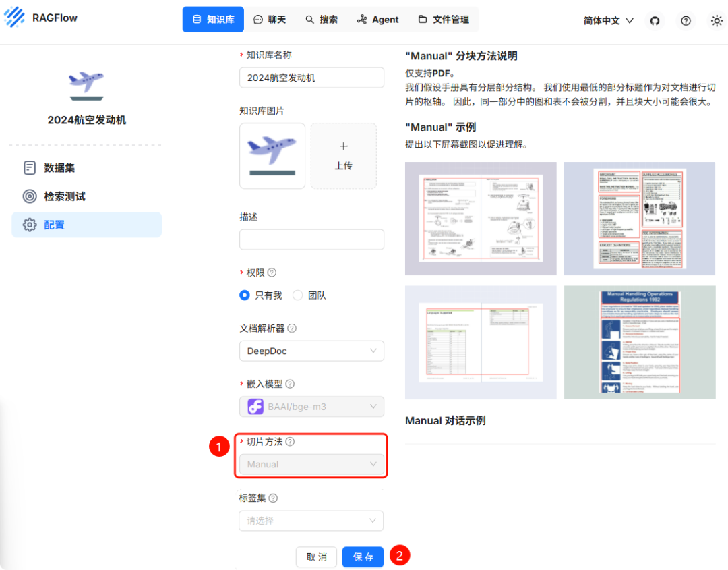The width and height of the screenshot is (728, 570).
Task: Select the 团队 permission radio
Action: pos(298,295)
